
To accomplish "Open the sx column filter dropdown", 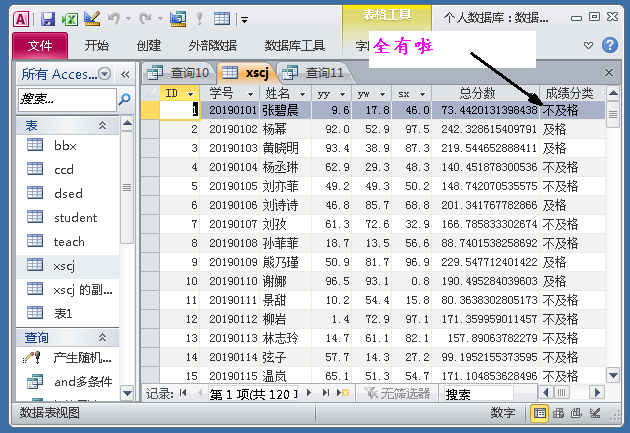I will click(x=422, y=94).
